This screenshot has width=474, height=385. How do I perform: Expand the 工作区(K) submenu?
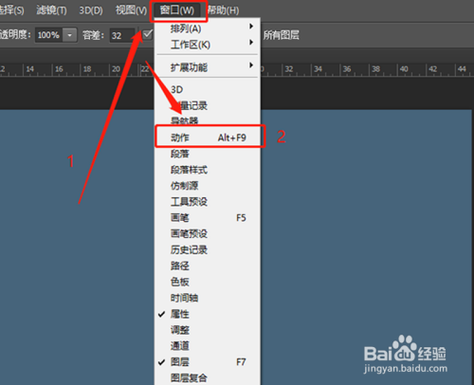(x=207, y=45)
